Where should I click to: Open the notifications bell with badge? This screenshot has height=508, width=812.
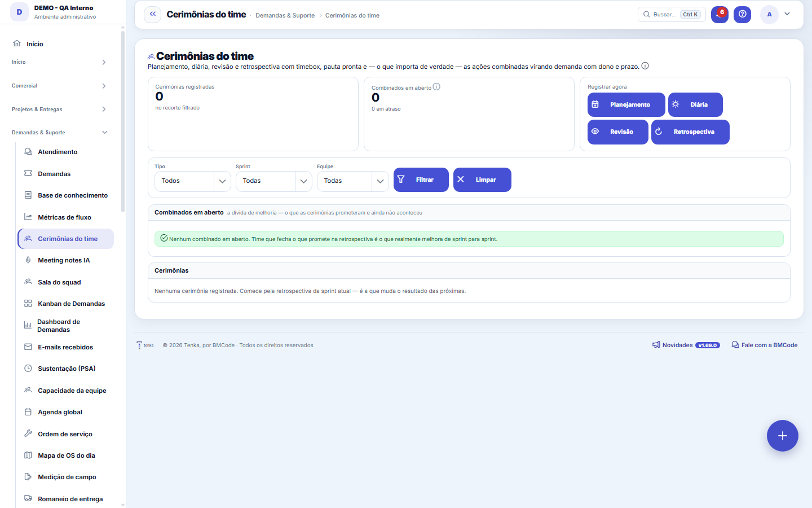(720, 14)
